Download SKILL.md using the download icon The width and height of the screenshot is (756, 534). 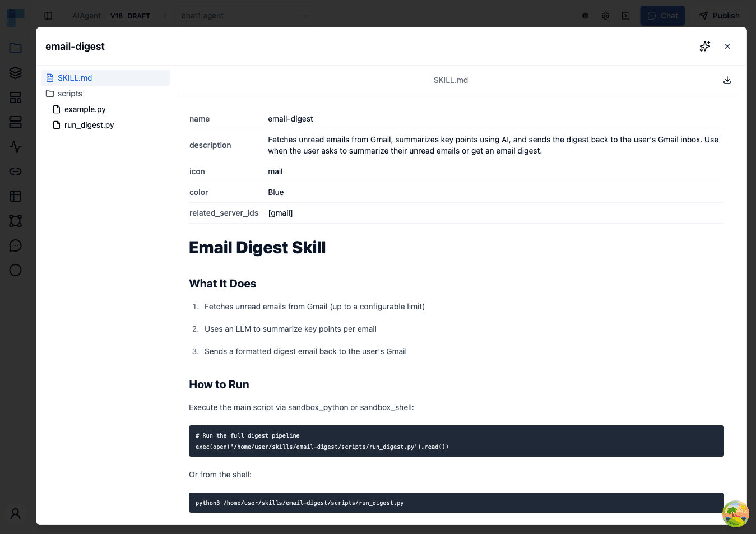(727, 80)
